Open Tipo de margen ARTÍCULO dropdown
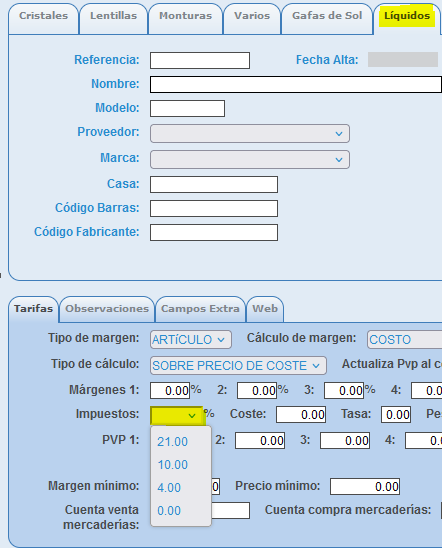This screenshot has height=548, width=442. (x=191, y=340)
